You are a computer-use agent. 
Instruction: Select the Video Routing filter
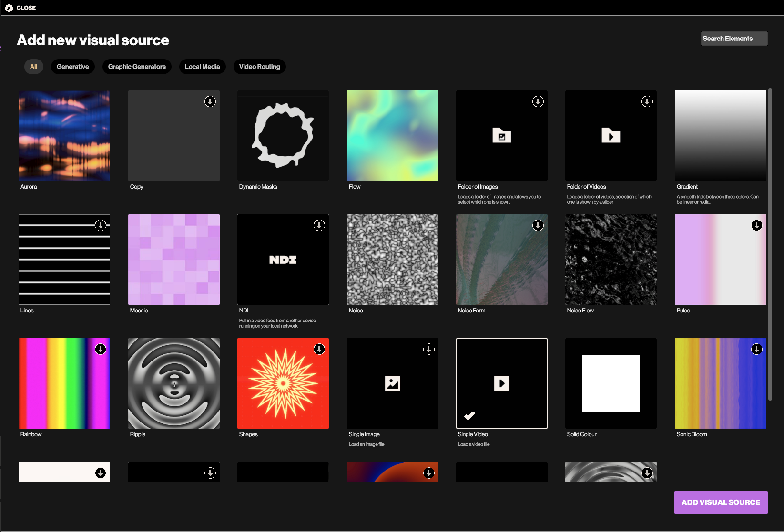coord(260,67)
